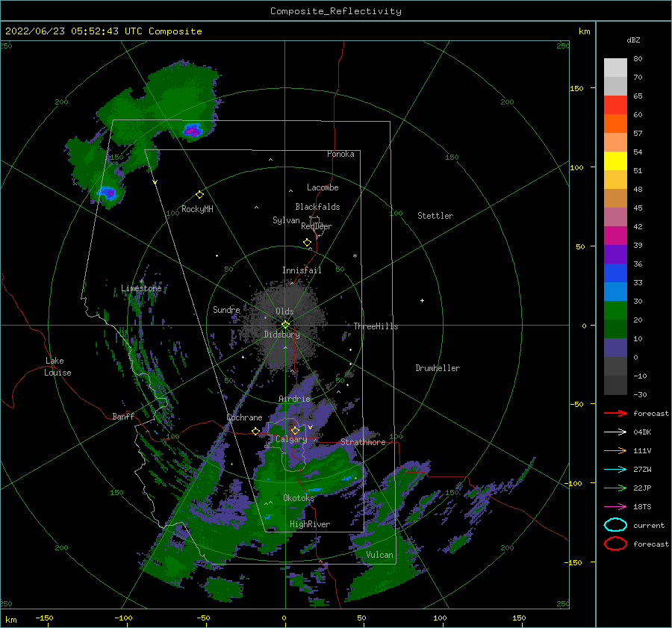Image resolution: width=672 pixels, height=628 pixels.
Task: Click the cyan 27ZW arrow icon
Action: tap(615, 470)
